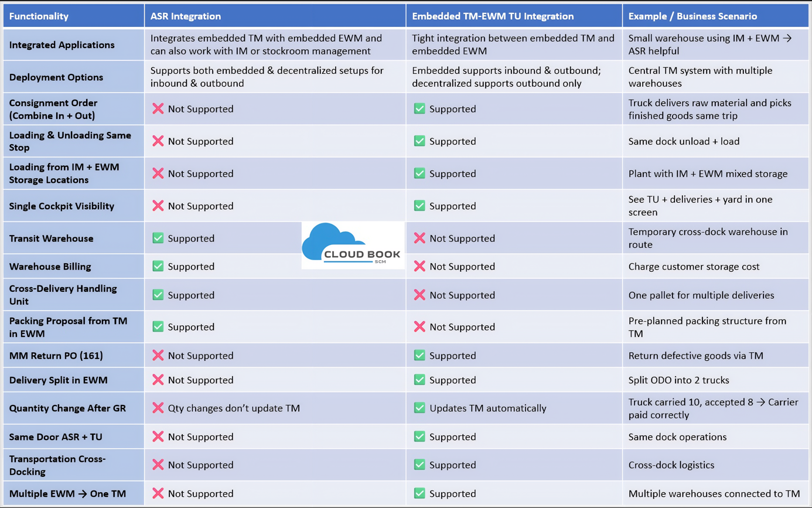This screenshot has width=812, height=508.
Task: Click the green checkmark in the Same Door ASR + TU row
Action: 419,437
